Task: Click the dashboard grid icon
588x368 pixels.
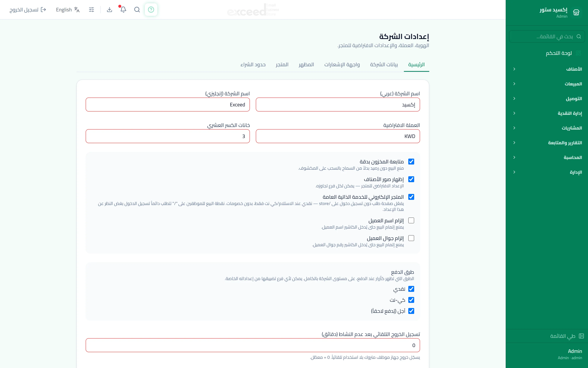Action: click(578, 53)
